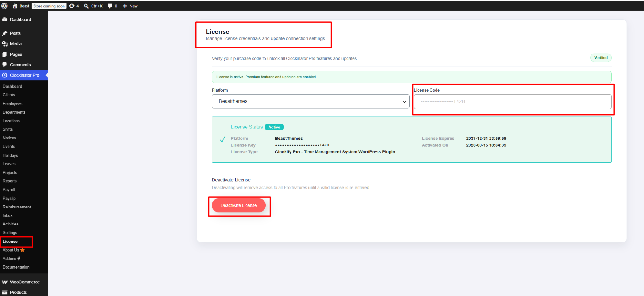The image size is (644, 296).
Task: Click the license expiry date 2037-12-31 23:59:59
Action: [x=486, y=139]
